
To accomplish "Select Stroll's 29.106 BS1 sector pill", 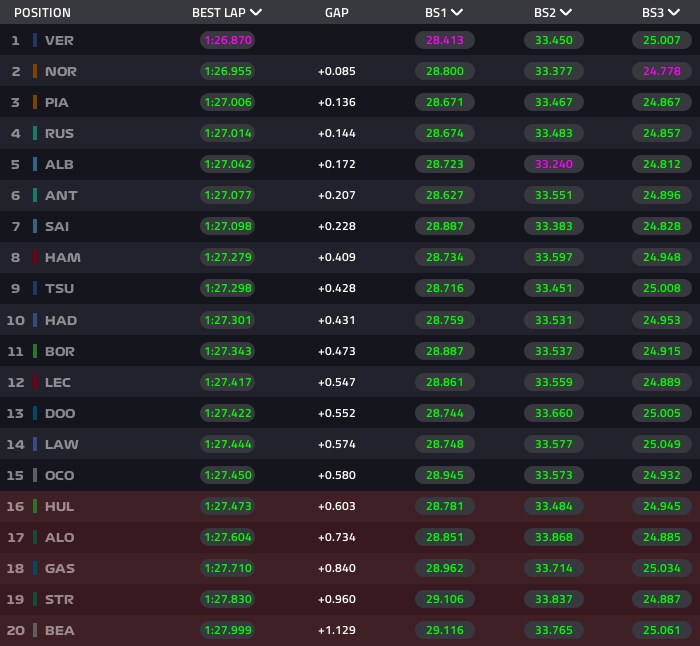I will pos(445,599).
